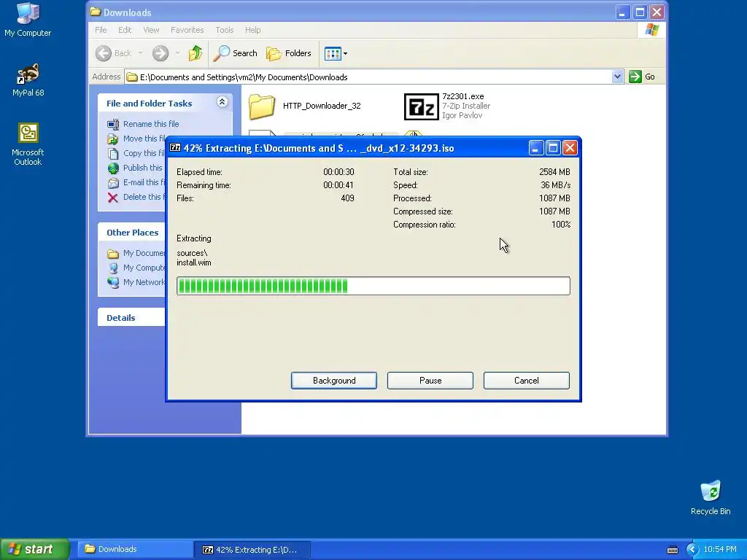
Task: Open Microsoft Outlook desktop icon
Action: [x=28, y=144]
